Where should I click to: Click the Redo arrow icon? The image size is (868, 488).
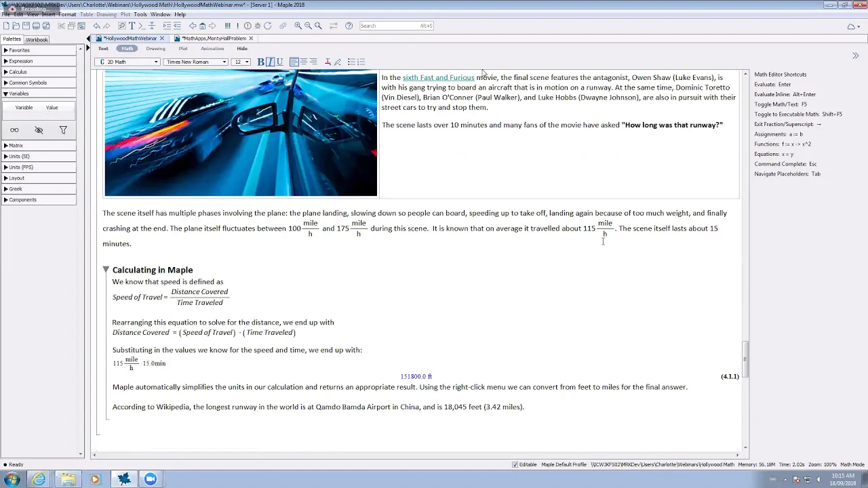point(106,26)
